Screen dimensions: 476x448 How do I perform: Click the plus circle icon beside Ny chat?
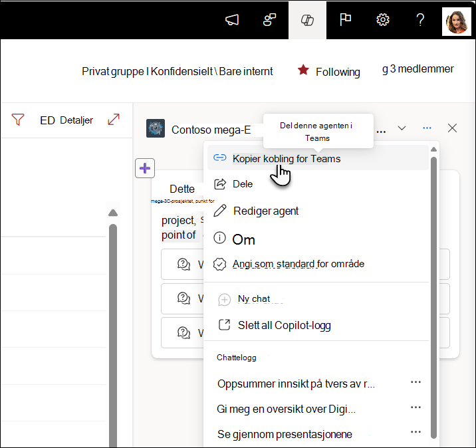[224, 300]
